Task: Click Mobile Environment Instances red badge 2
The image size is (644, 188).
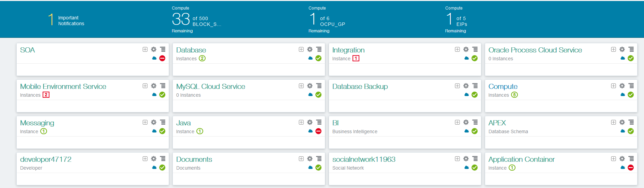Action: pyautogui.click(x=46, y=95)
